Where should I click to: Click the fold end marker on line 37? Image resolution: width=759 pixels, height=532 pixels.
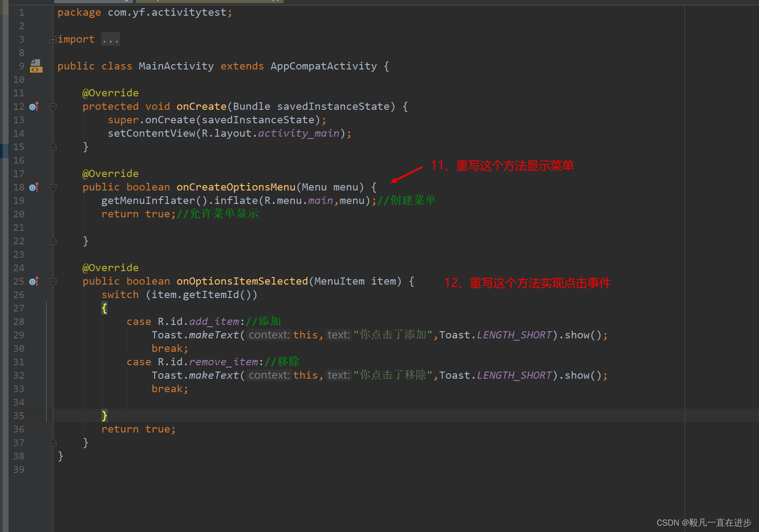click(x=53, y=443)
